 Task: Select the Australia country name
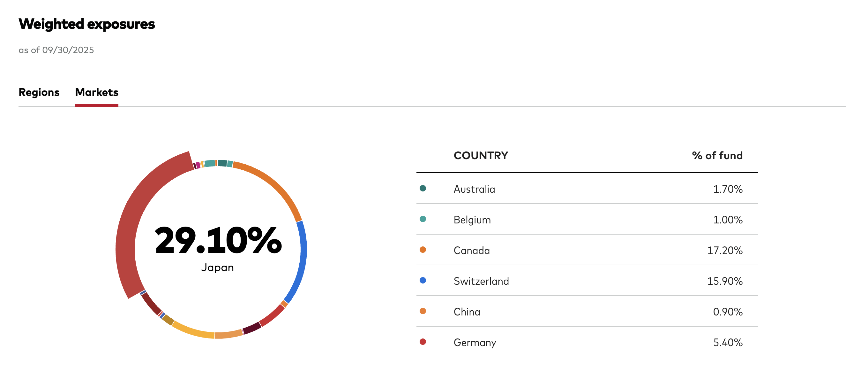click(x=474, y=189)
